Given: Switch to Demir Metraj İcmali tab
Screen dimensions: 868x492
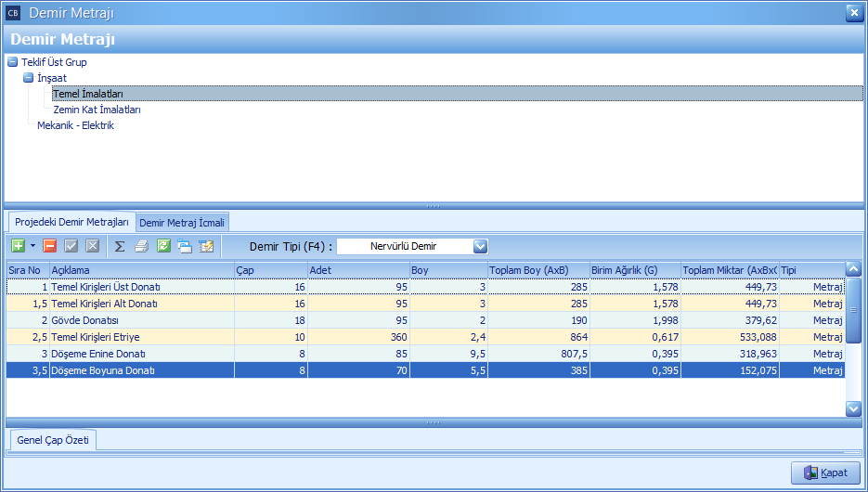Looking at the screenshot, I should 182,223.
